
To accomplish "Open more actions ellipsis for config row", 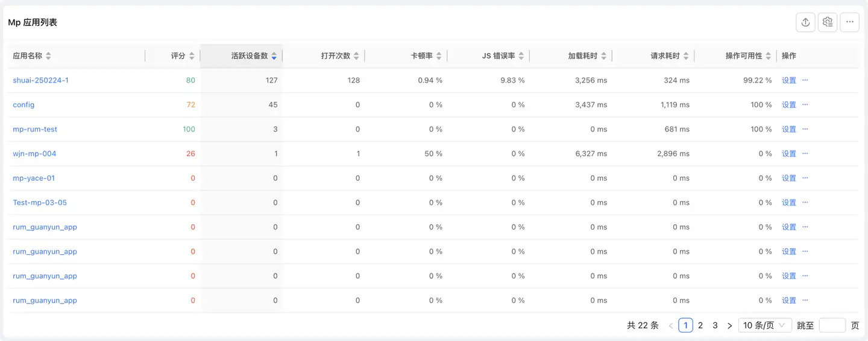I will 805,105.
